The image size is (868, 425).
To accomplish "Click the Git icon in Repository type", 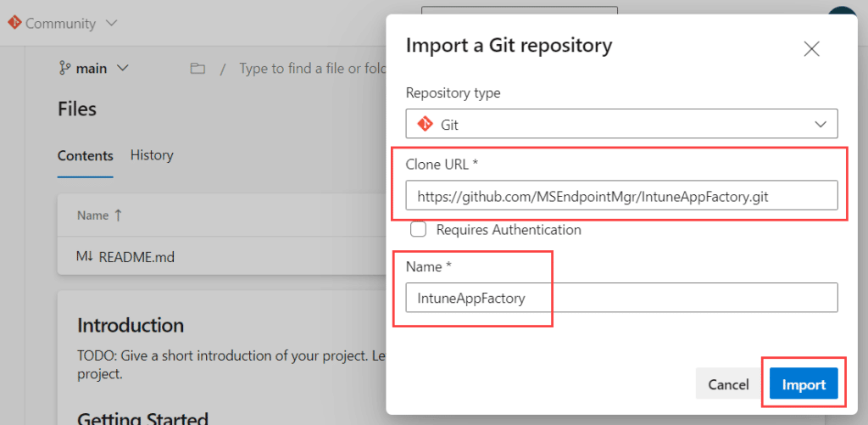I will 424,124.
